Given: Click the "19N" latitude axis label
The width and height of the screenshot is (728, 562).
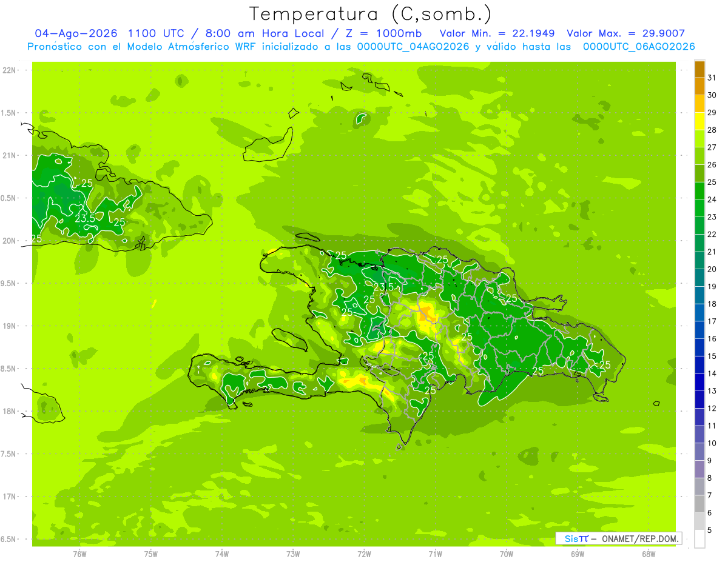Looking at the screenshot, I should pos(8,326).
